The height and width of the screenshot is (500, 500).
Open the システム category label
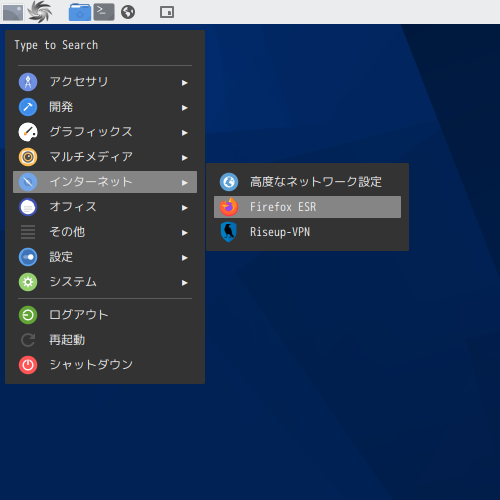click(x=73, y=282)
